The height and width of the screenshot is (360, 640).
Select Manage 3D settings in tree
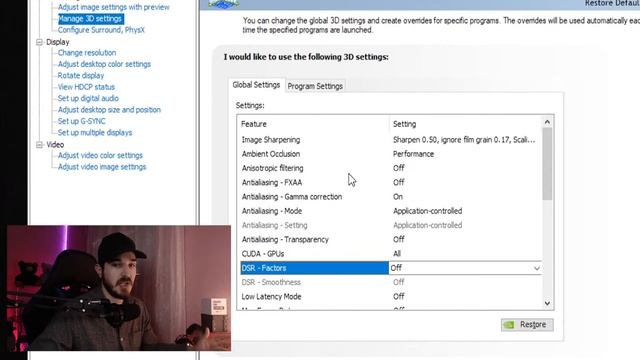click(x=90, y=18)
